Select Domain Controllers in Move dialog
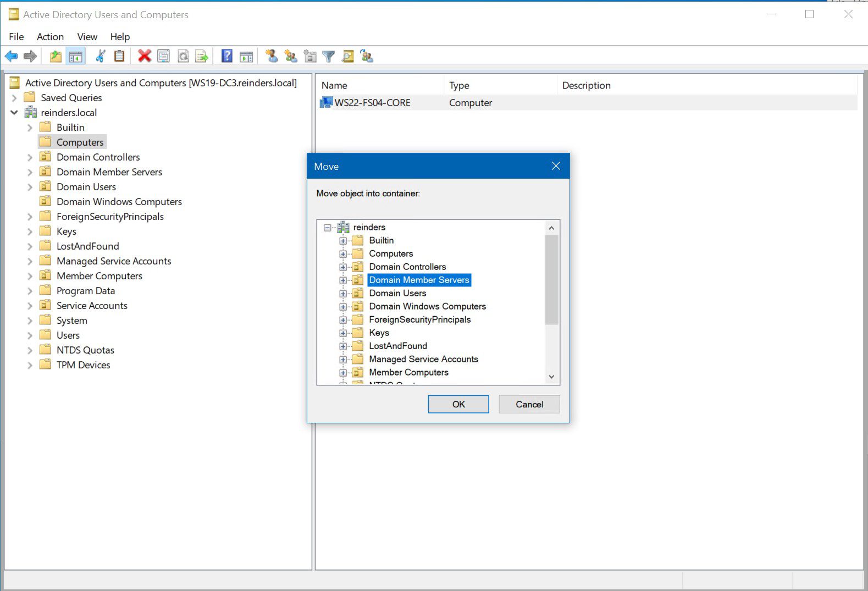Image resolution: width=868 pixels, height=591 pixels. [407, 267]
